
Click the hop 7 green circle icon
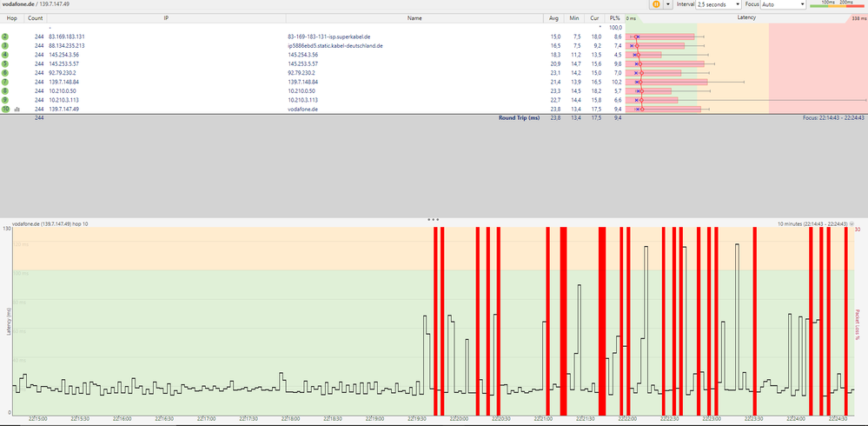[5, 82]
